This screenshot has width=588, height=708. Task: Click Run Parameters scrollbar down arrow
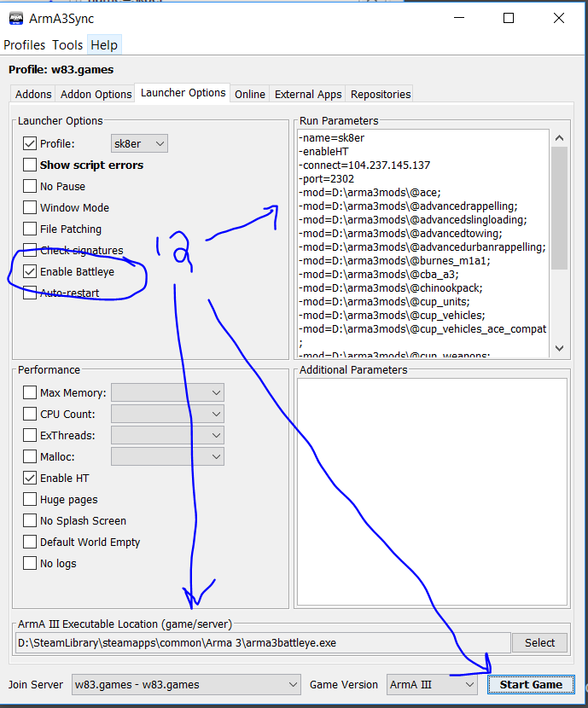[x=559, y=348]
